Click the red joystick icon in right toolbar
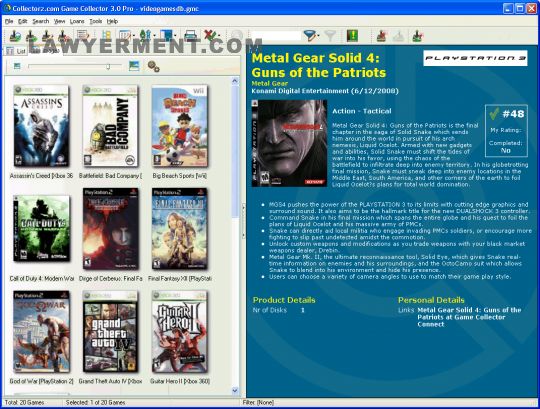Image resolution: width=540 pixels, height=409 pixels. point(381,35)
